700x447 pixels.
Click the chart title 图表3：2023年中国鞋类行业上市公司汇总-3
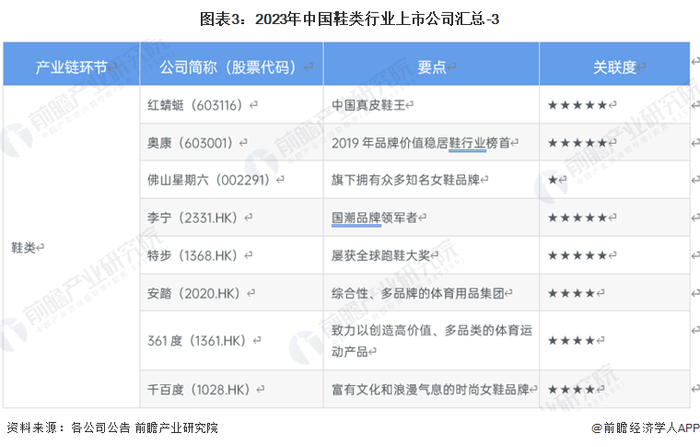tap(350, 19)
